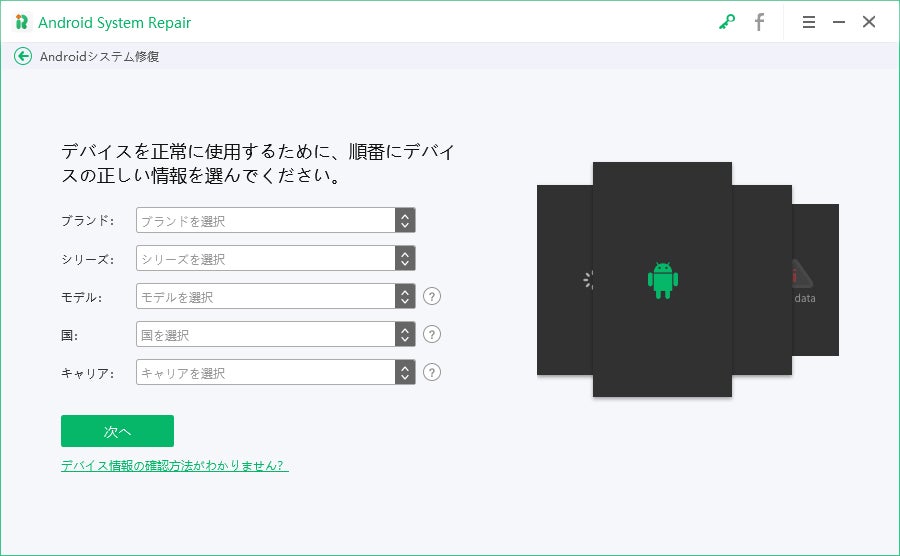900x556 pixels.
Task: Click the キャリア: label
Action: [88, 373]
